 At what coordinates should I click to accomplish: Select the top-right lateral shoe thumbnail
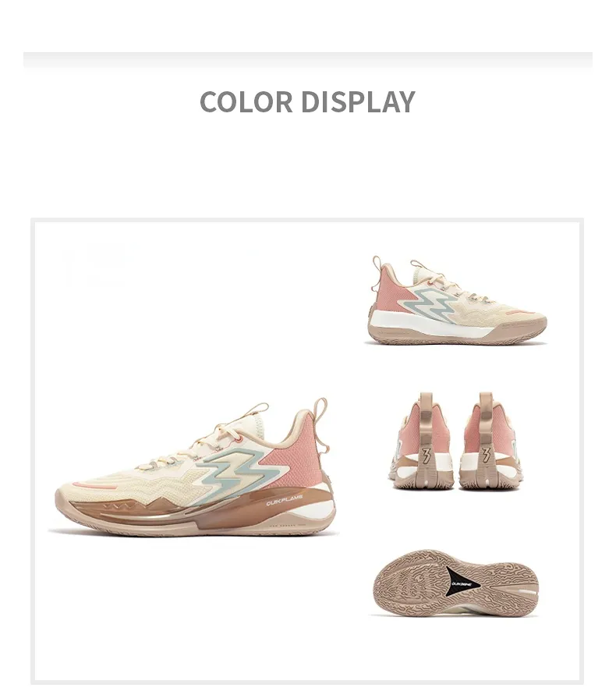pyautogui.click(x=456, y=300)
